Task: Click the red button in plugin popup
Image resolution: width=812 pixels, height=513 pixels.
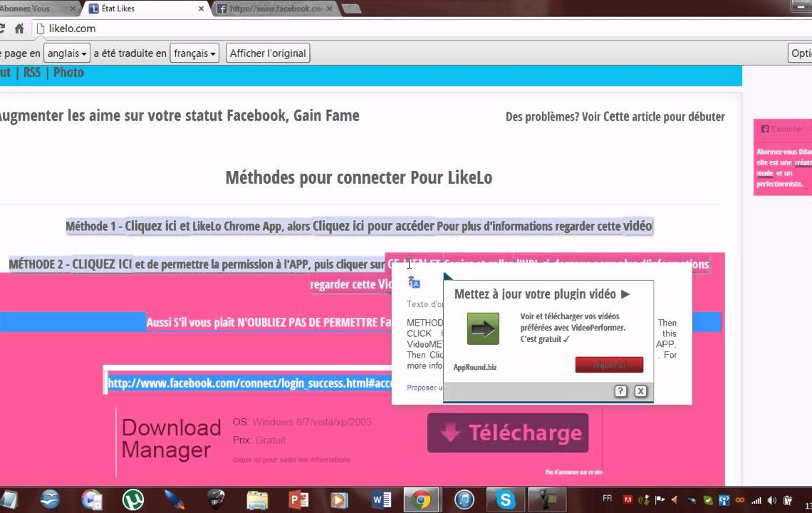Action: (x=609, y=365)
